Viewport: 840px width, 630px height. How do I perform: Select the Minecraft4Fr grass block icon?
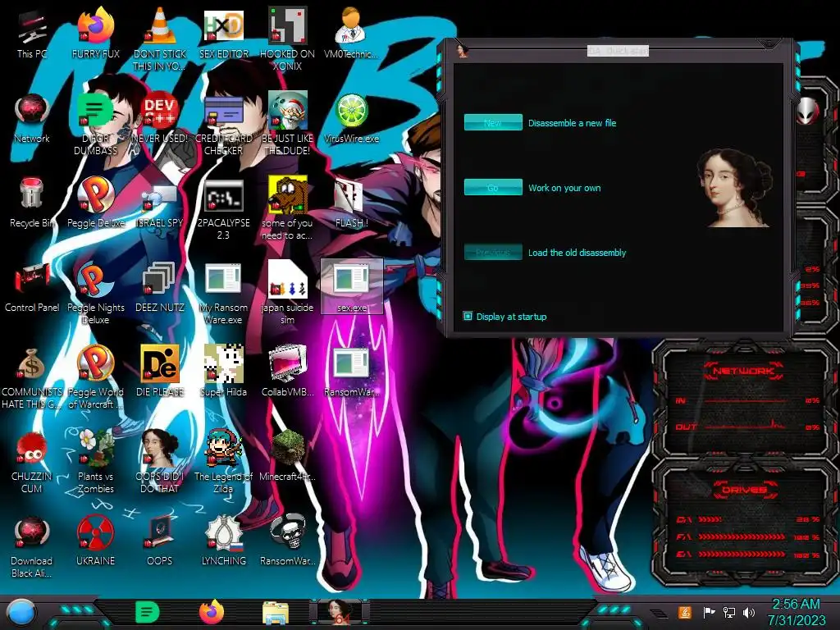(x=287, y=448)
